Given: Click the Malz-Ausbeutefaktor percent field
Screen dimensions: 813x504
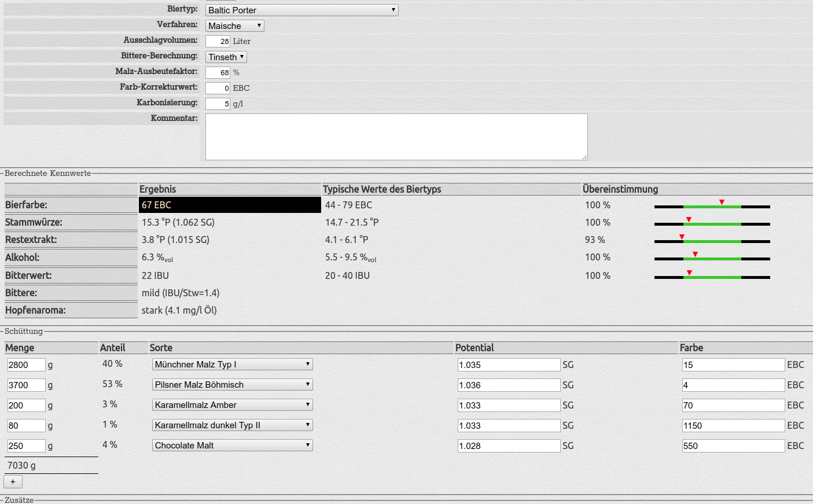Looking at the screenshot, I should (x=218, y=72).
